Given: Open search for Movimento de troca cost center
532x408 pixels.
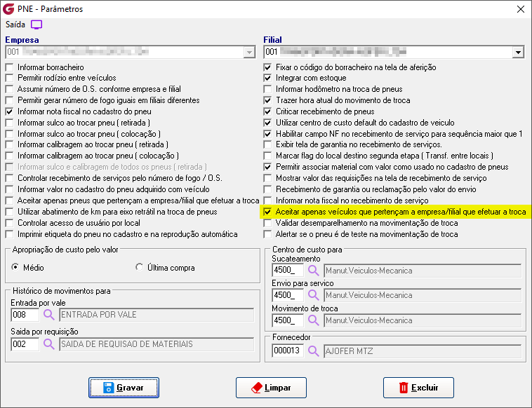Looking at the screenshot, I should pyautogui.click(x=314, y=320).
